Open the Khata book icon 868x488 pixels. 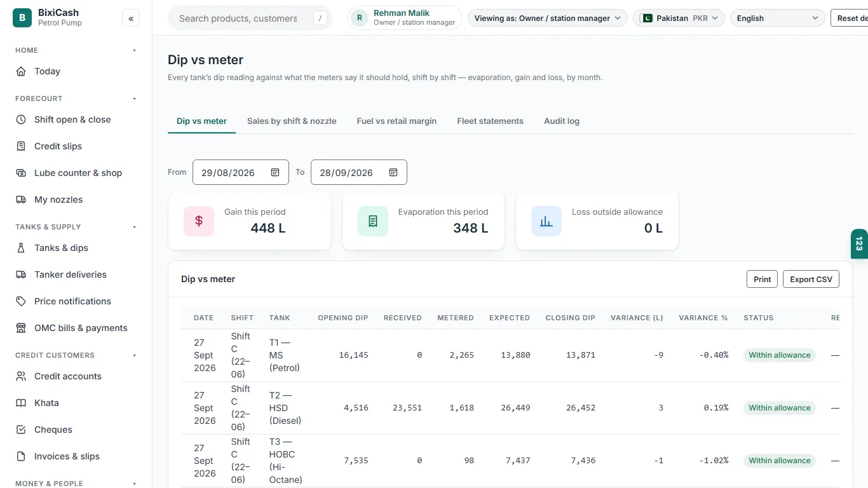(21, 403)
